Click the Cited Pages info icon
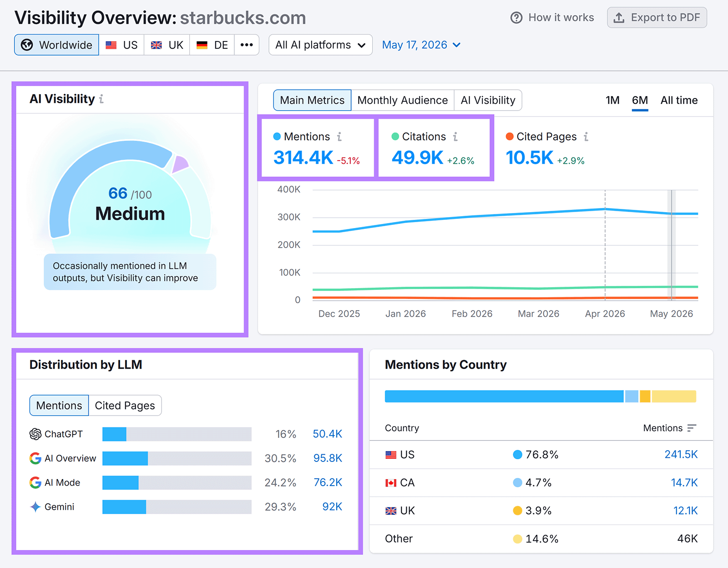This screenshot has width=728, height=568. [x=586, y=137]
